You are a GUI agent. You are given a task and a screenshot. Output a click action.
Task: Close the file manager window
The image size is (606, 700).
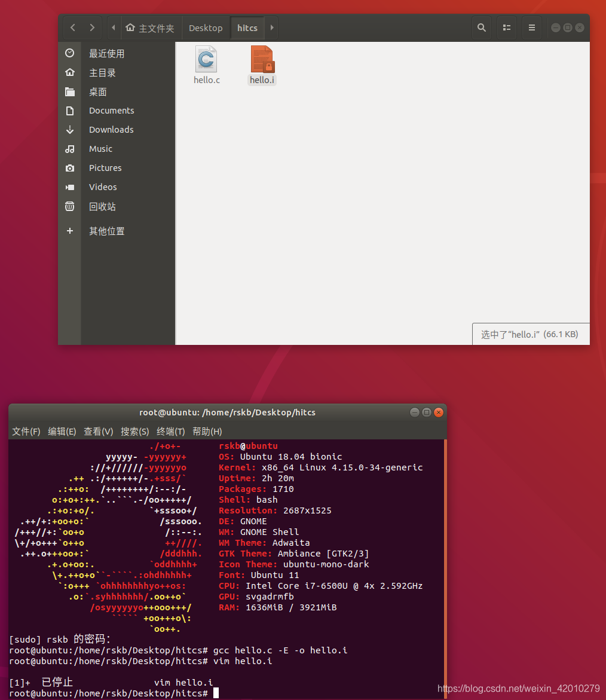pyautogui.click(x=580, y=27)
